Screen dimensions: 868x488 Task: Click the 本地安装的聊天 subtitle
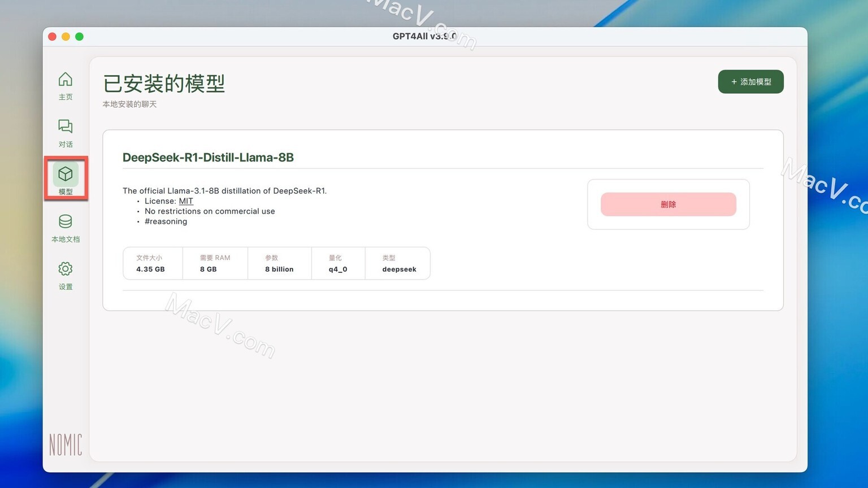point(129,104)
